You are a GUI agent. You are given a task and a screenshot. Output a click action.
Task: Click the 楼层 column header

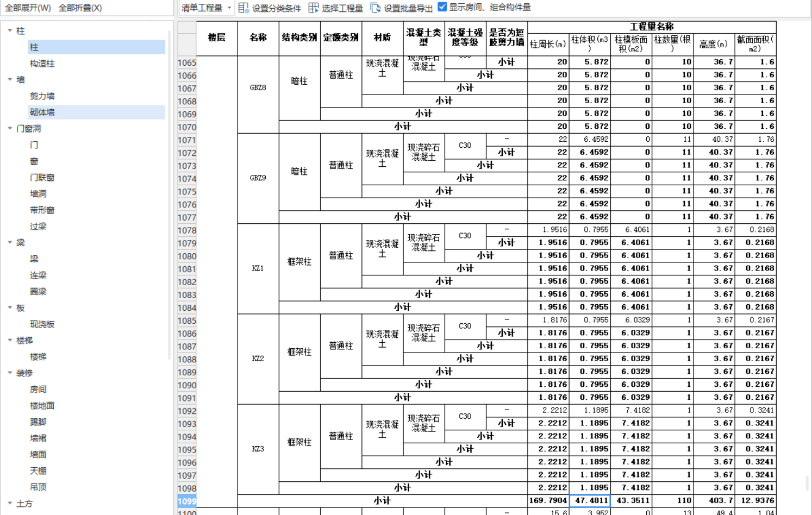pyautogui.click(x=217, y=38)
